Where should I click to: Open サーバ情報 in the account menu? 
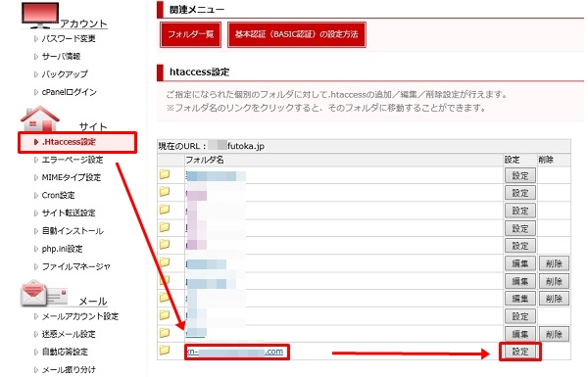point(61,57)
